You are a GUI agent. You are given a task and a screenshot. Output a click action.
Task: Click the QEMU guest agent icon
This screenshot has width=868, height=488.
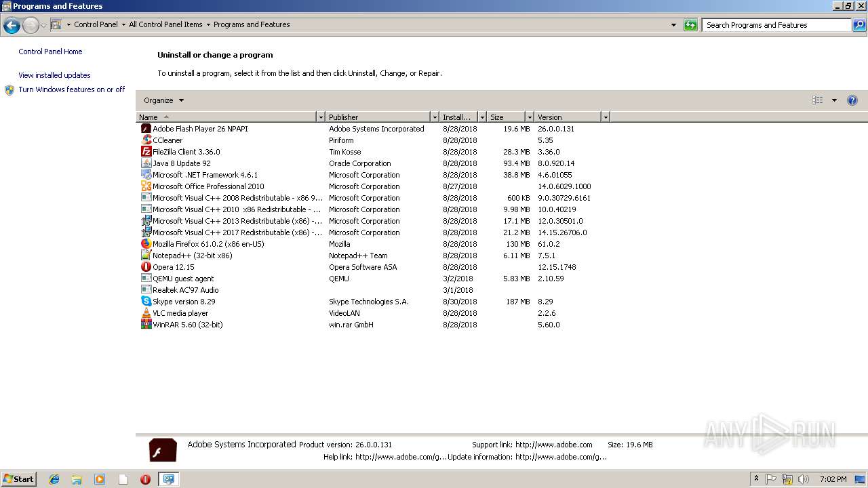[146, 279]
